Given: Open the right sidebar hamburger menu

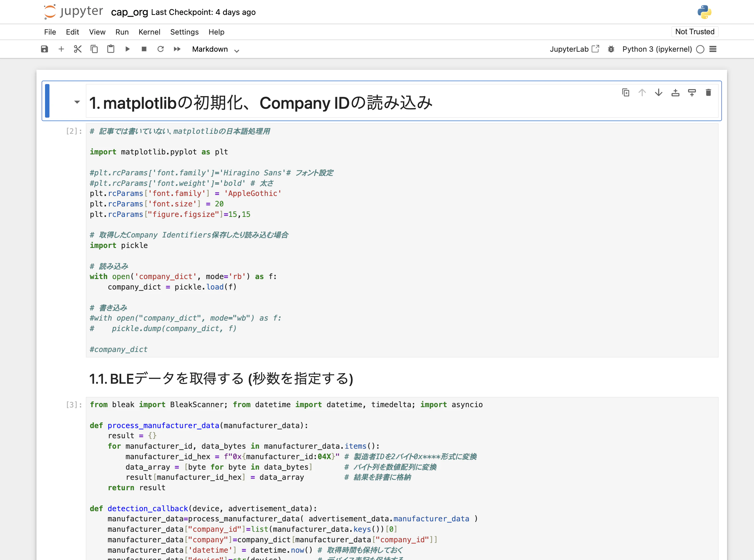Looking at the screenshot, I should point(713,49).
